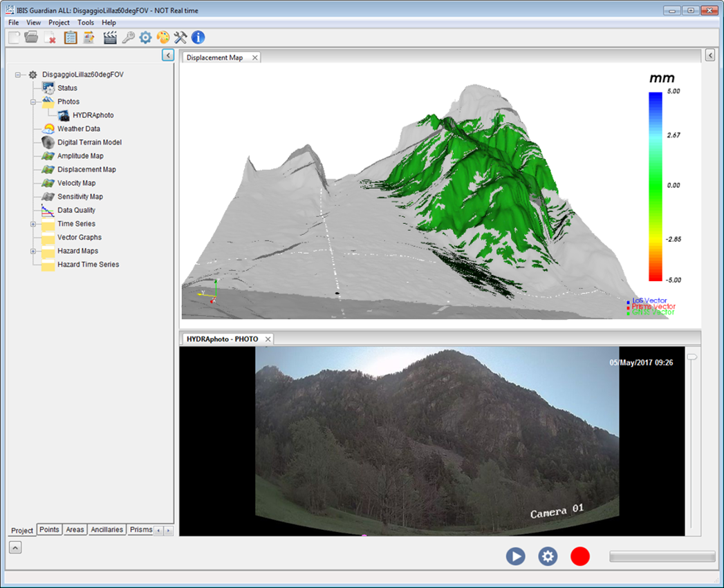This screenshot has height=588, width=724.
Task: Click the Camera 01 photo image
Action: click(437, 441)
